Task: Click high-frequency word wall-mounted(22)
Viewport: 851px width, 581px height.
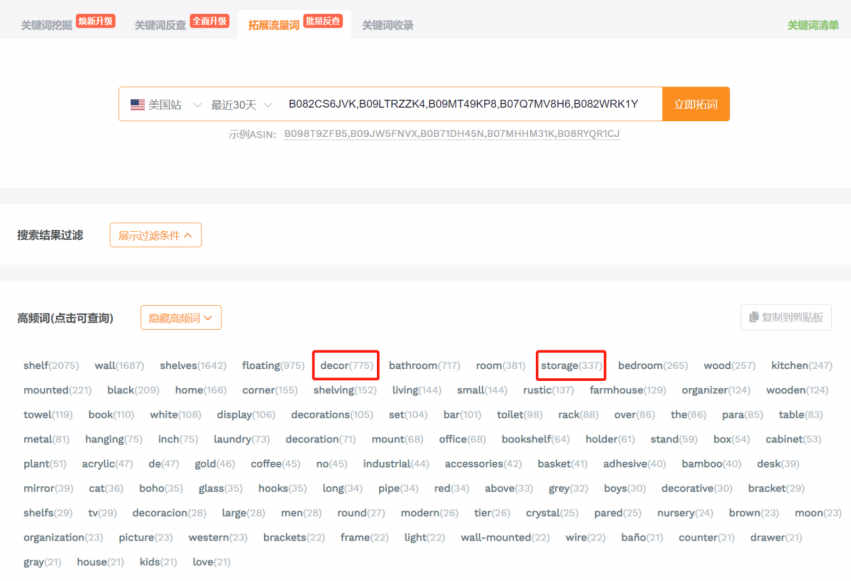Action: point(505,537)
